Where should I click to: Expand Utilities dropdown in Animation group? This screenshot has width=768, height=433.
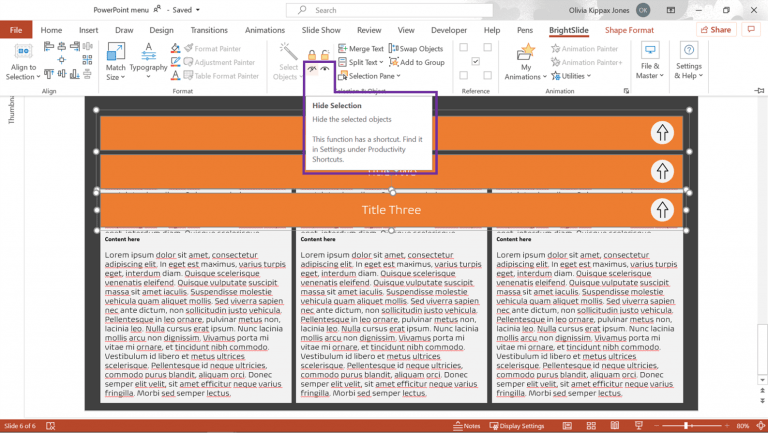(571, 76)
